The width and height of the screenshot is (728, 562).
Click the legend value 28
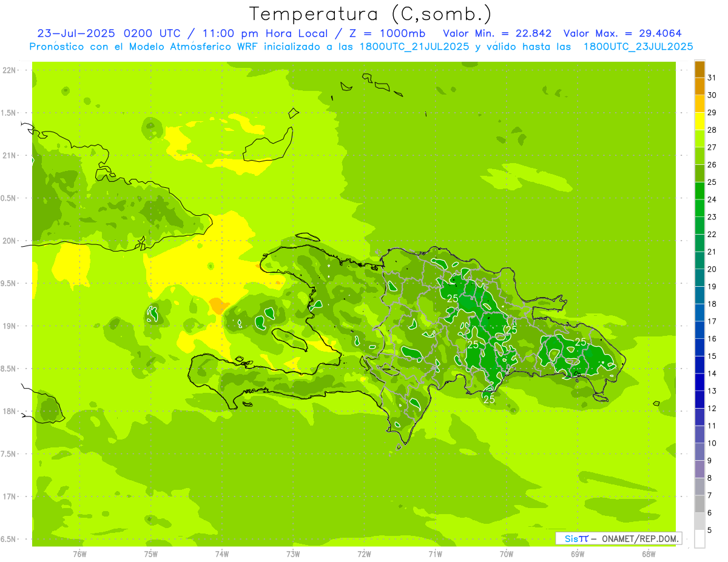[x=712, y=130]
